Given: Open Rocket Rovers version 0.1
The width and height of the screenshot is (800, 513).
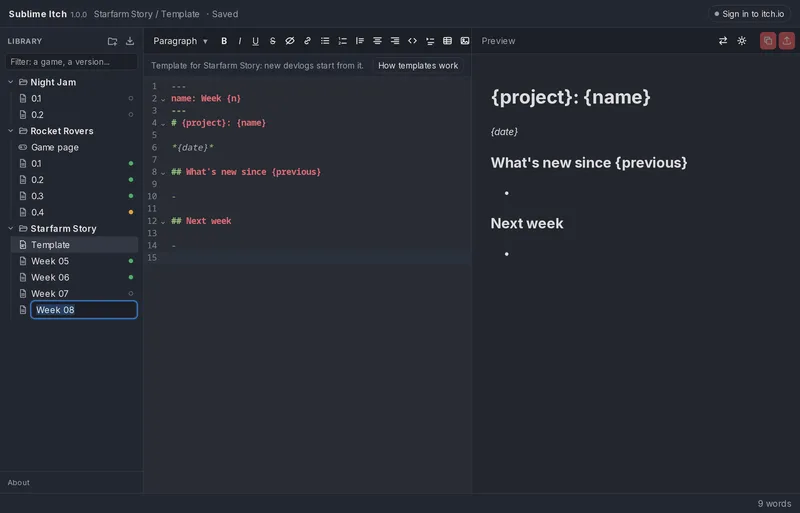Looking at the screenshot, I should pyautogui.click(x=74, y=163).
